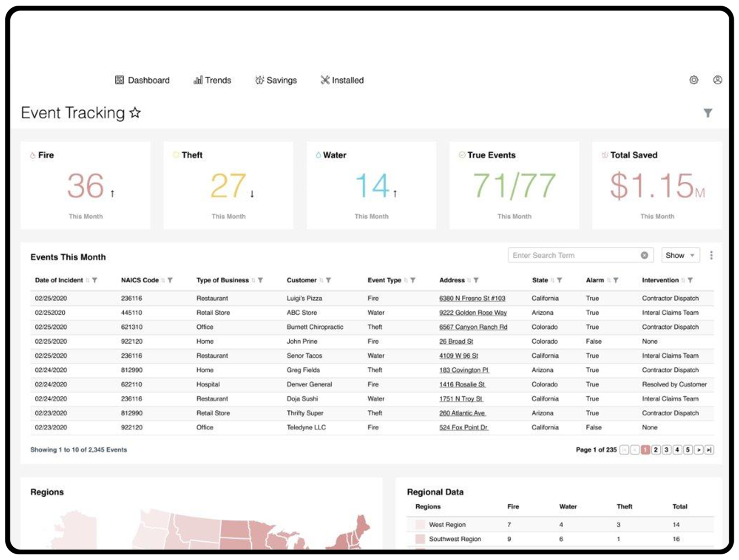This screenshot has height=560, width=739.
Task: Select Southwest Region row label
Action: point(455,539)
